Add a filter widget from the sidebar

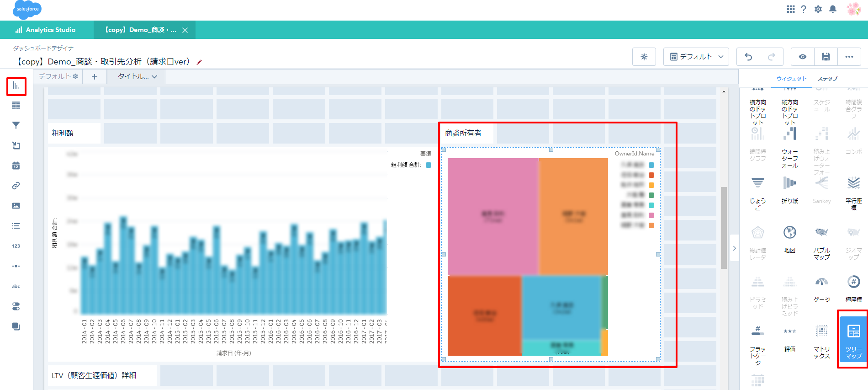click(16, 125)
